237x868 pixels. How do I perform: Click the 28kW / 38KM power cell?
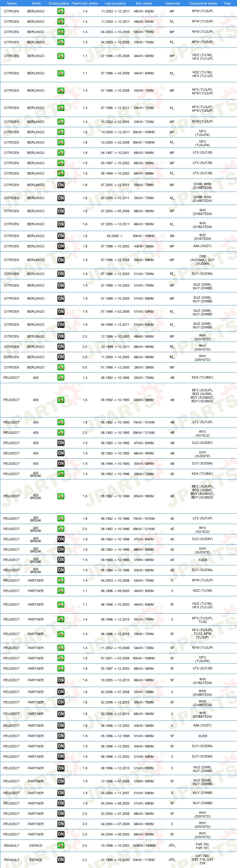click(144, 367)
